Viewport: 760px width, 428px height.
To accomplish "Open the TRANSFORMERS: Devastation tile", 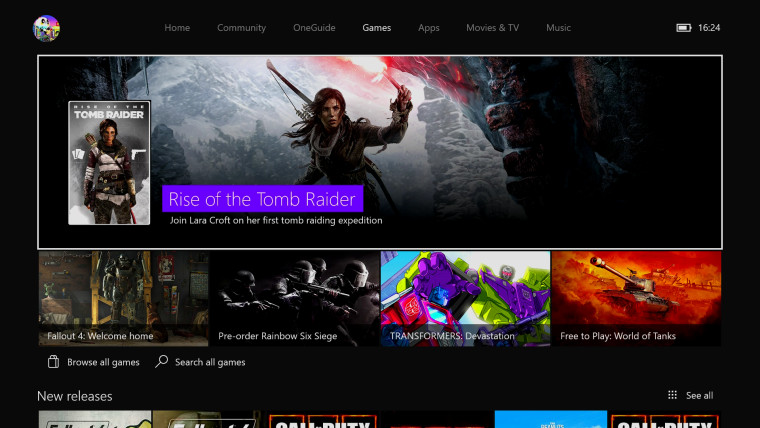I will pos(466,299).
